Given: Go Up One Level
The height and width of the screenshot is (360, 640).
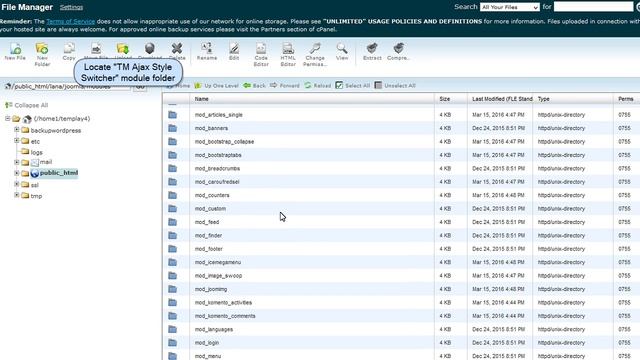Looking at the screenshot, I should [x=216, y=86].
